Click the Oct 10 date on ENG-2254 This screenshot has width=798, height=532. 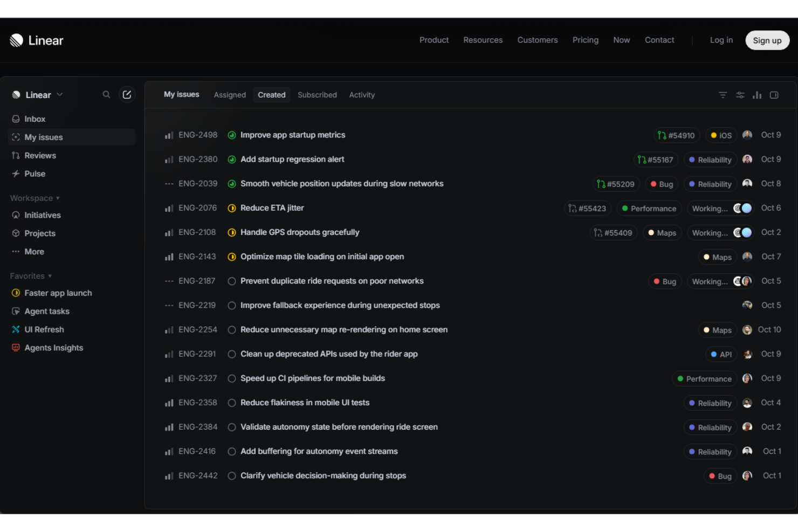pos(769,329)
